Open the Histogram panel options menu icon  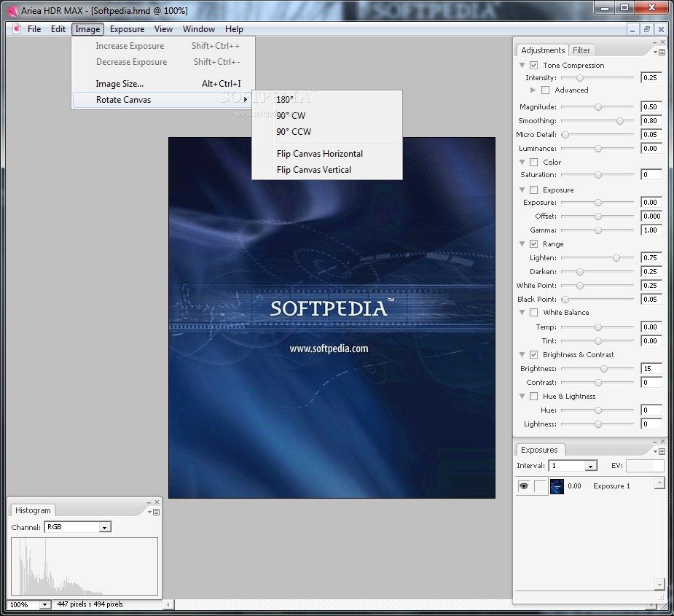154,512
